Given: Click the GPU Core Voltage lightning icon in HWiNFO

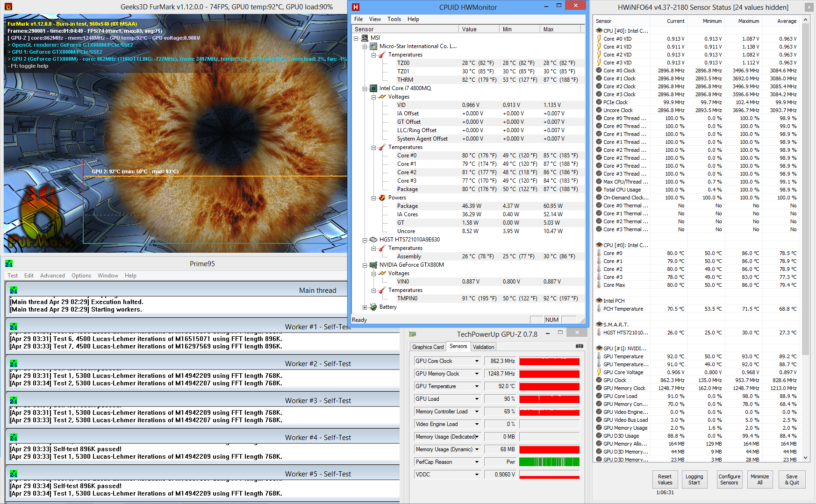Looking at the screenshot, I should [x=599, y=372].
